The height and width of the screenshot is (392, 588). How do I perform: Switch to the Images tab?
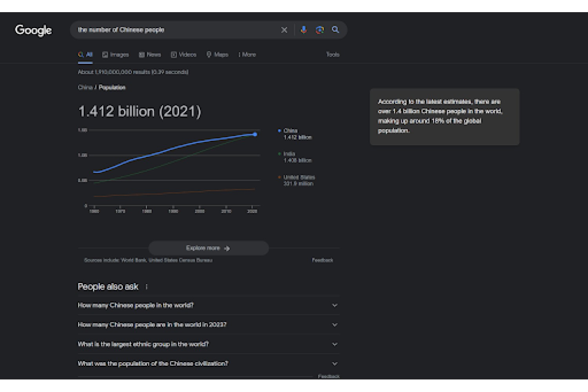[x=116, y=54]
